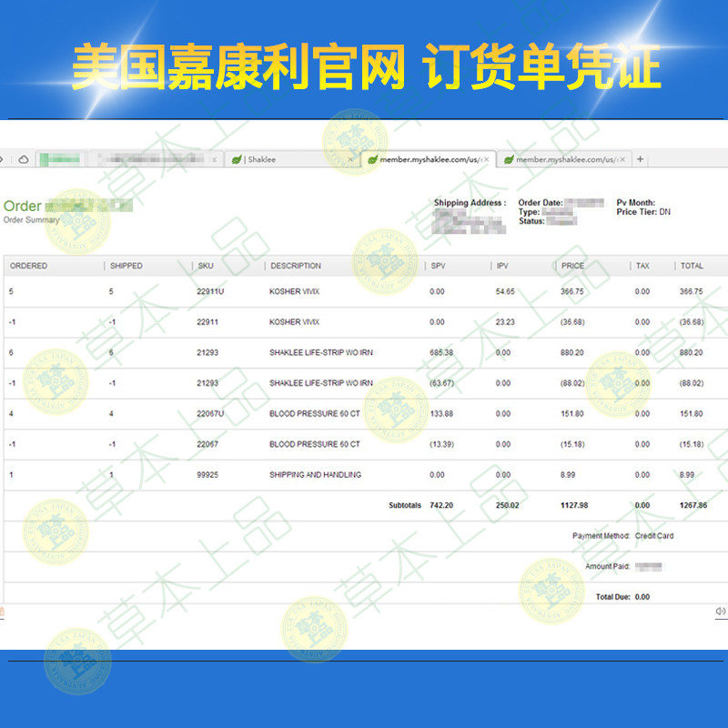Image resolution: width=728 pixels, height=728 pixels.
Task: Click the Order heading text
Action: click(x=22, y=206)
